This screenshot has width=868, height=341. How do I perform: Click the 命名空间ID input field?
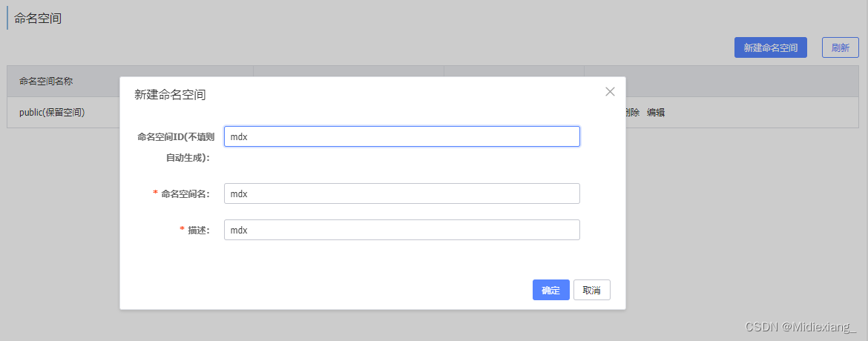[x=401, y=136]
